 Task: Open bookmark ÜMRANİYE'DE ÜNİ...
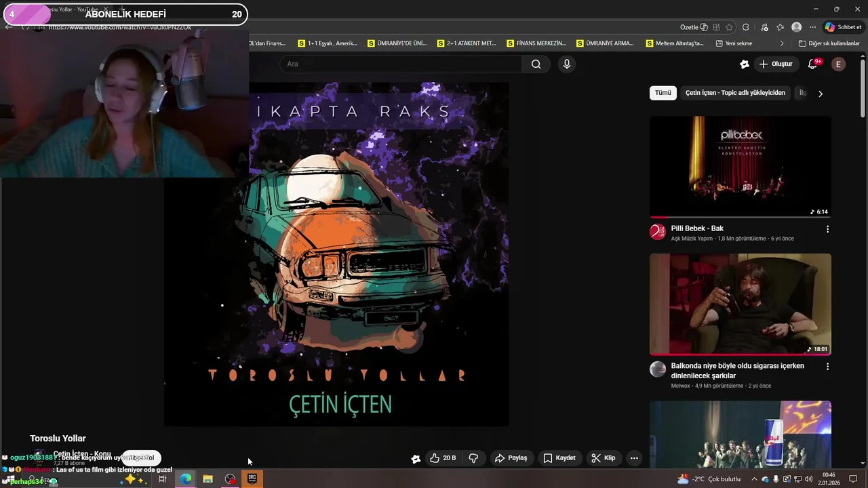tap(397, 43)
